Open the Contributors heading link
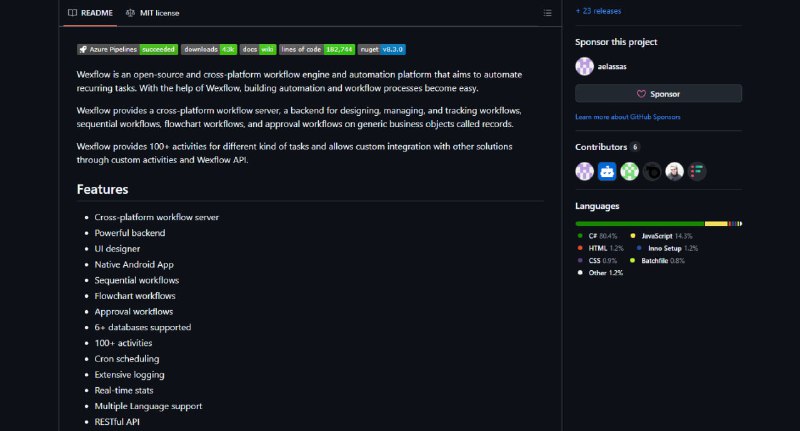Viewport: 800px width, 431px height. click(x=601, y=147)
